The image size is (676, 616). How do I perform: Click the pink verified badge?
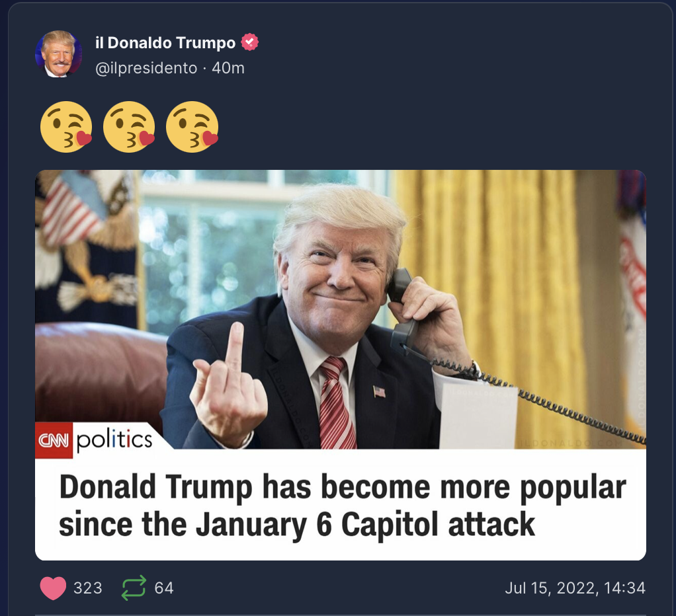(x=249, y=42)
